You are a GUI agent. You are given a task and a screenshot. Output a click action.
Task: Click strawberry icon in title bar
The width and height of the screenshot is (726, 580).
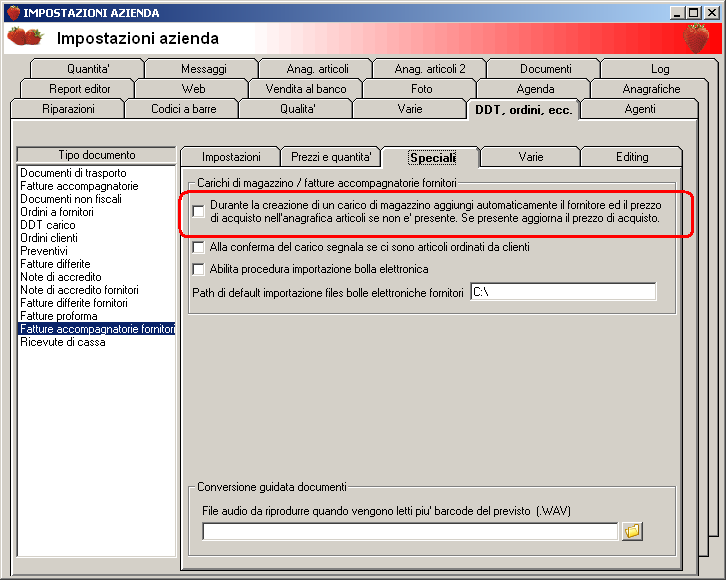coord(13,12)
